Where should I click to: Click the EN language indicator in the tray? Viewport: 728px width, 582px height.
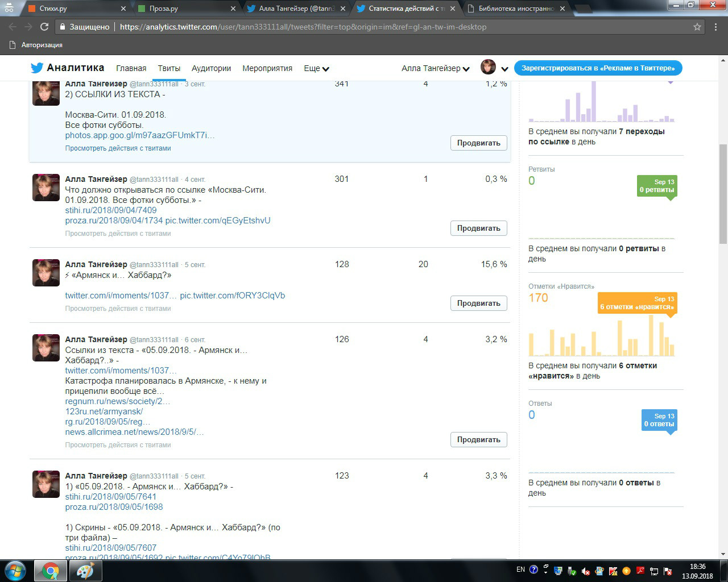(520, 569)
